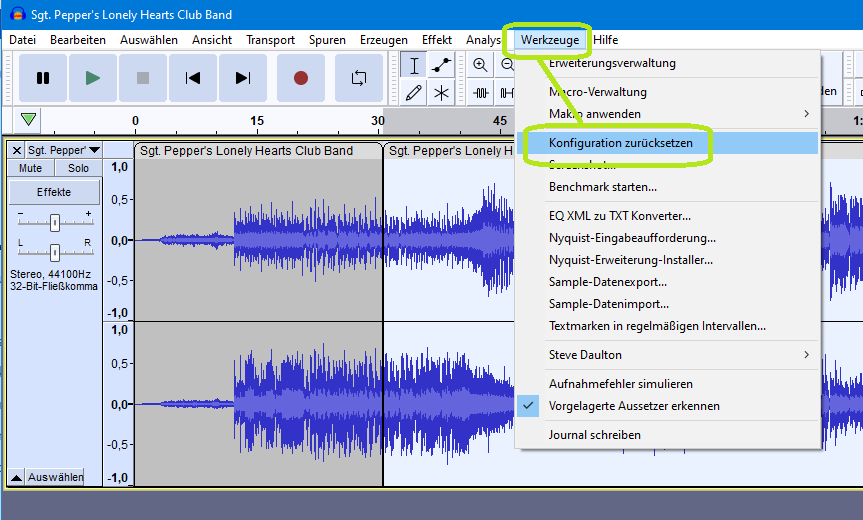Click the 15 mark on the timeline ruler
The height and width of the screenshot is (520, 863).
(257, 121)
